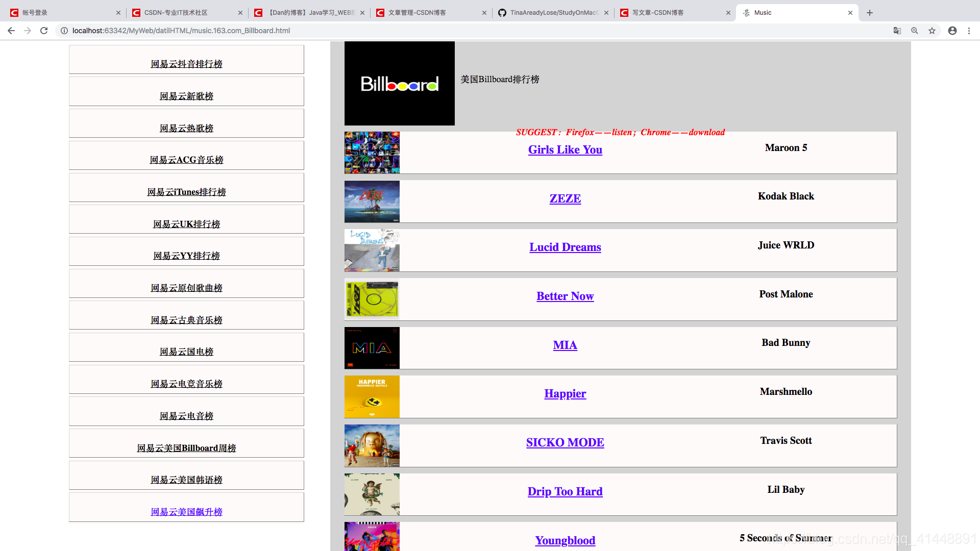The height and width of the screenshot is (551, 980).
Task: Reload the page with refresh icon
Action: pyautogui.click(x=44, y=31)
